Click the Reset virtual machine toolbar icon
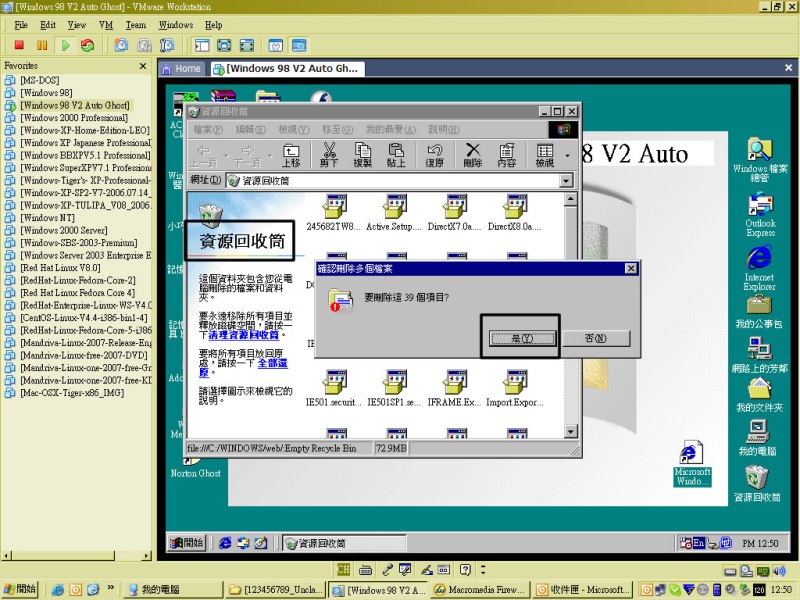This screenshot has height=600, width=800. click(88, 45)
